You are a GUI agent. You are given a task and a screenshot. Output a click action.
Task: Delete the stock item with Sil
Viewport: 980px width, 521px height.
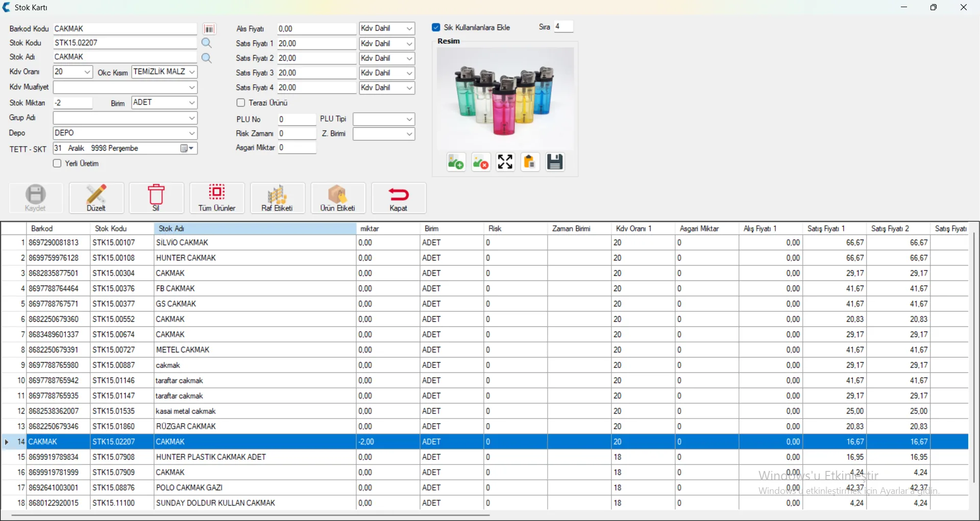click(156, 198)
